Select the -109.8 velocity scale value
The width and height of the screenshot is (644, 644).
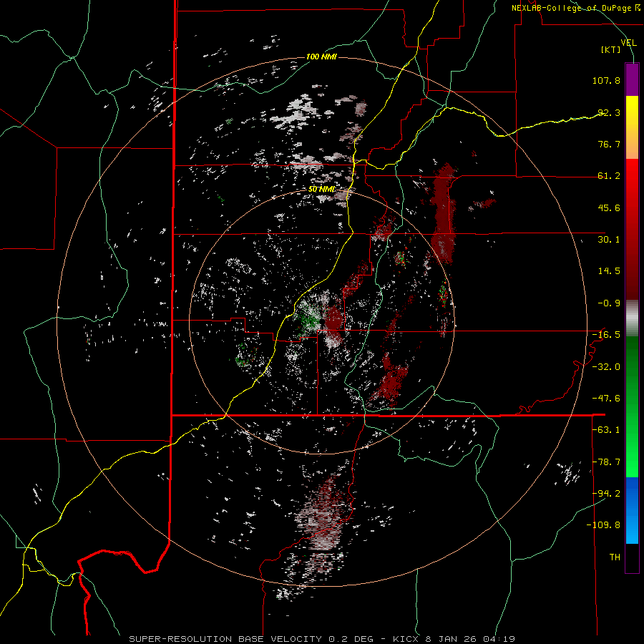click(604, 525)
